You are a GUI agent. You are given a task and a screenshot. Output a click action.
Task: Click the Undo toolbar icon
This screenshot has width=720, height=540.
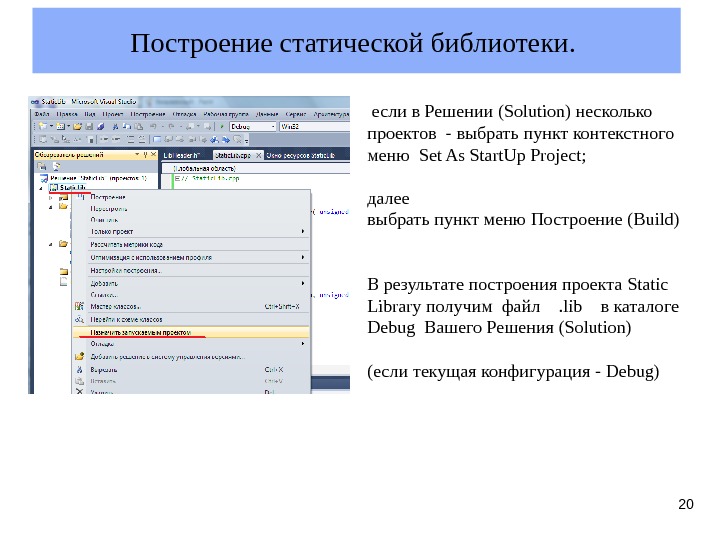(153, 126)
